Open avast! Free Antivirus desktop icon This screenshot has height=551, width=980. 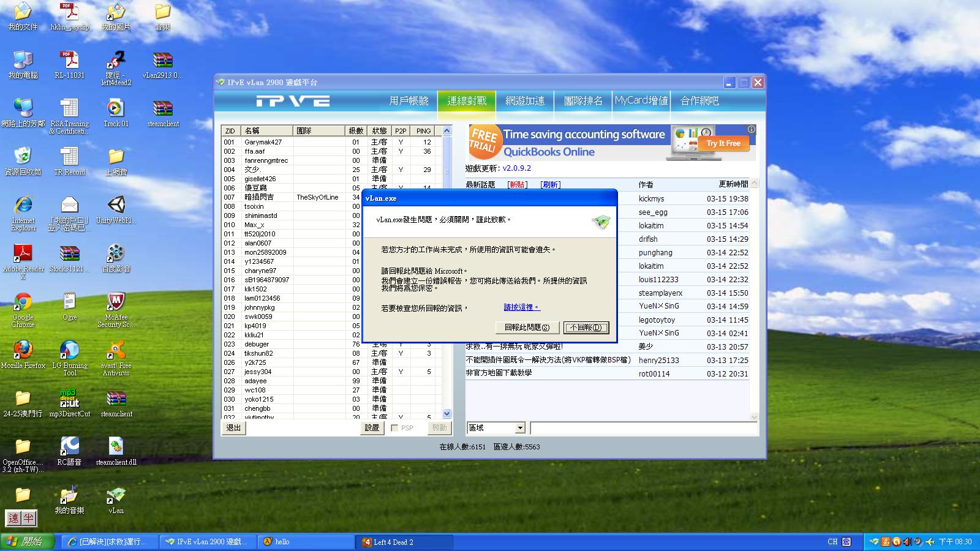[x=116, y=351]
